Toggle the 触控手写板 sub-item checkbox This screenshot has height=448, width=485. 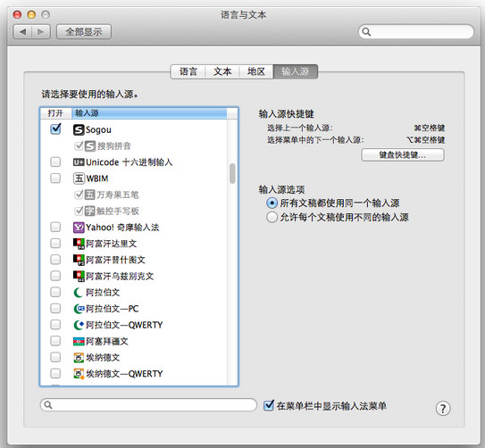click(x=79, y=211)
